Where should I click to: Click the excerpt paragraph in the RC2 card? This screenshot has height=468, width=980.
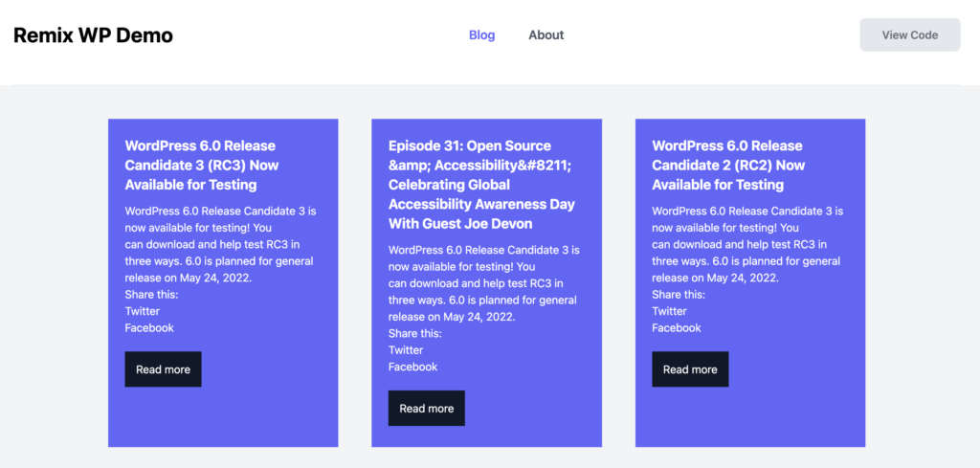coord(747,244)
